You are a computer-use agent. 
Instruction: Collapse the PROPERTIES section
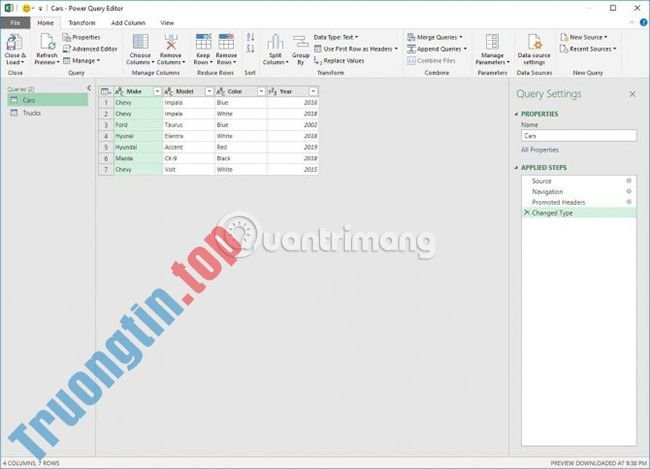pos(517,114)
